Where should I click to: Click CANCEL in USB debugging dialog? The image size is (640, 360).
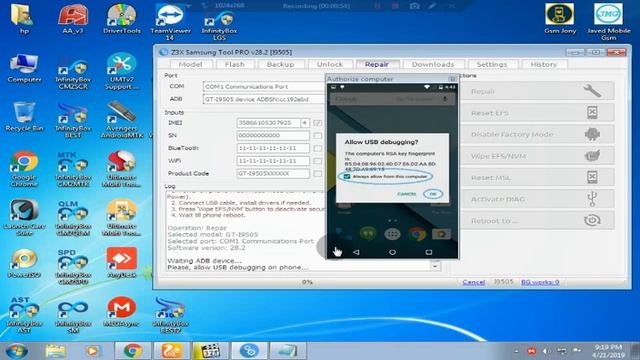coord(407,194)
